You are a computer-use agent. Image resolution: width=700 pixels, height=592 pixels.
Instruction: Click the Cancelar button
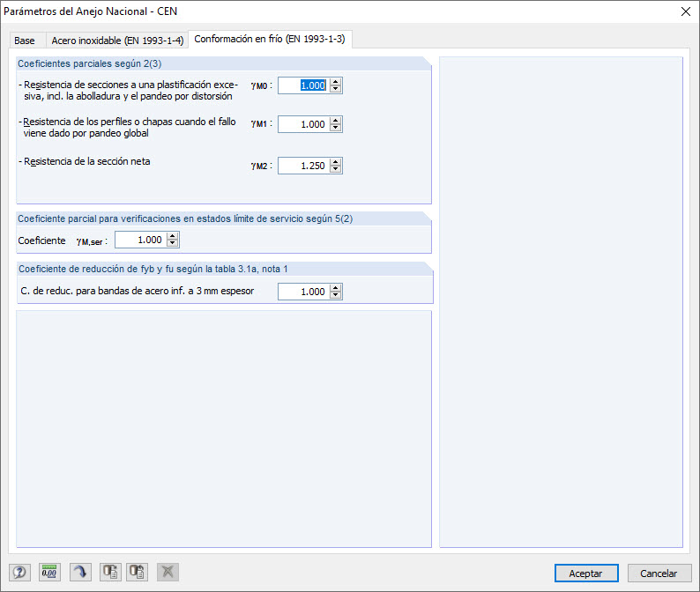659,573
